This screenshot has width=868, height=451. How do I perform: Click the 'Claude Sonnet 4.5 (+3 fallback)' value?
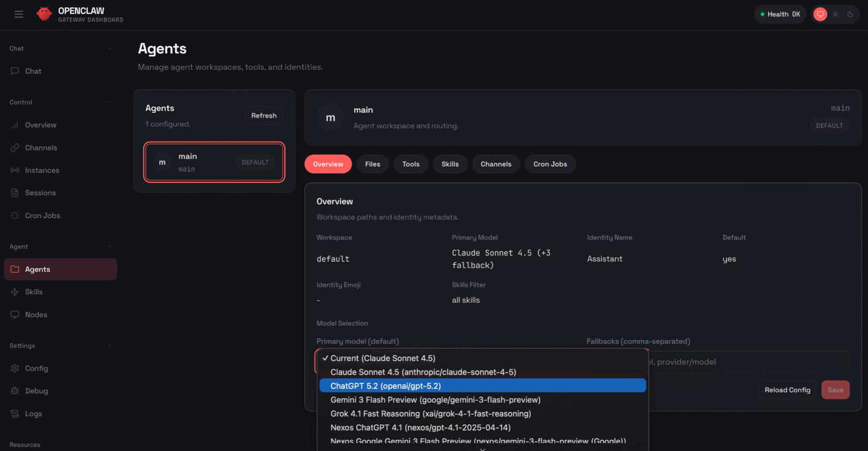[501, 259]
